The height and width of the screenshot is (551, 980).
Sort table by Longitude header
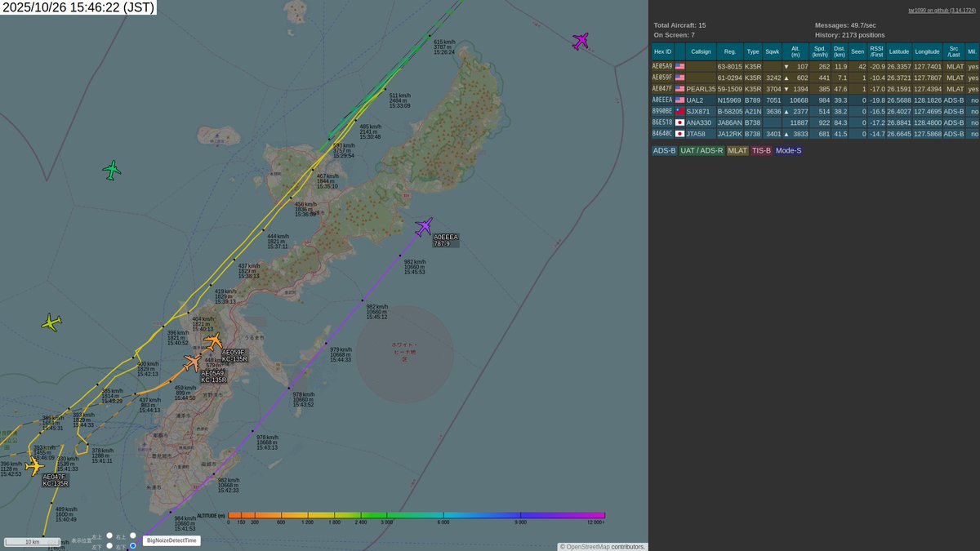927,51
